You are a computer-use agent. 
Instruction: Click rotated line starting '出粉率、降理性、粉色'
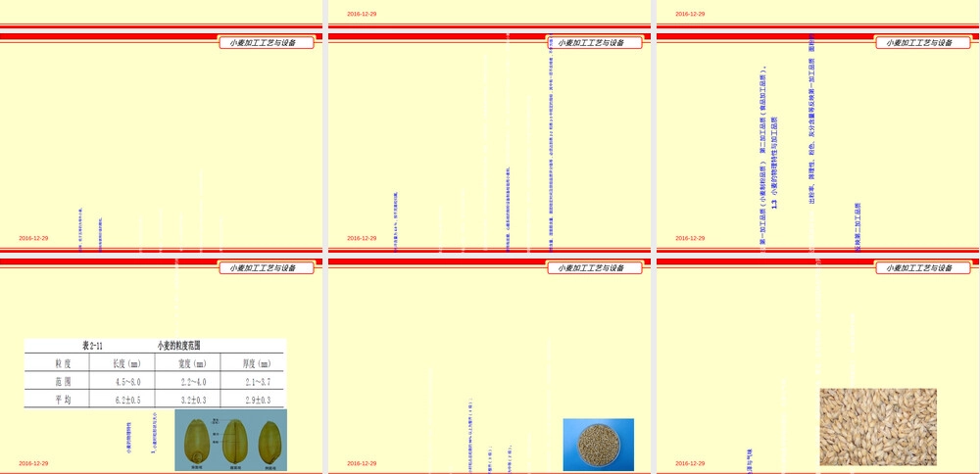click(x=811, y=119)
